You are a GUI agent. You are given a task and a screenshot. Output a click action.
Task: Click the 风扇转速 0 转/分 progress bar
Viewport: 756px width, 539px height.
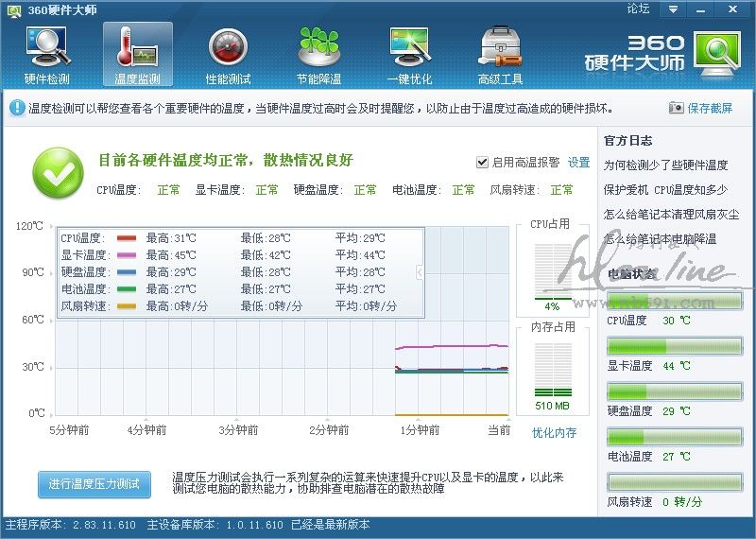[674, 482]
